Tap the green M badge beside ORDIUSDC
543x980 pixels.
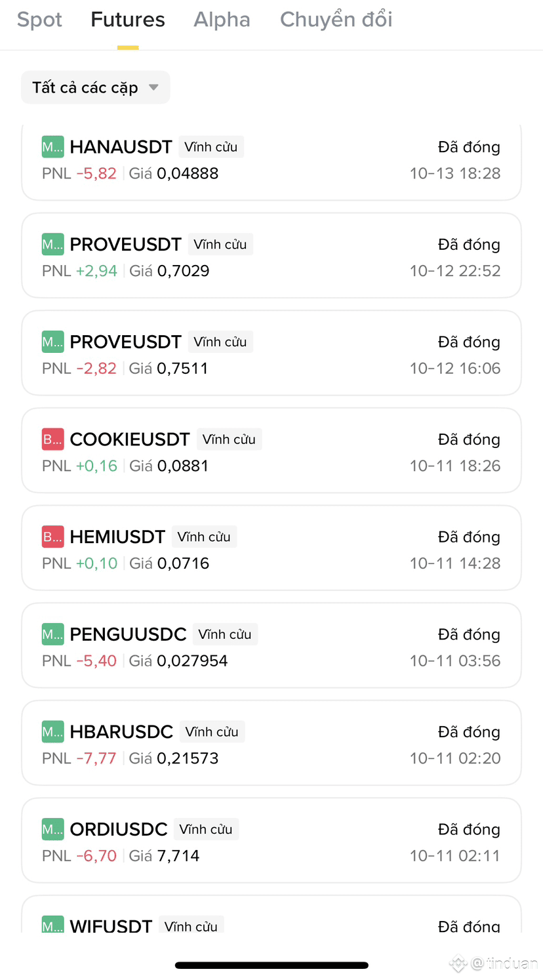52,830
